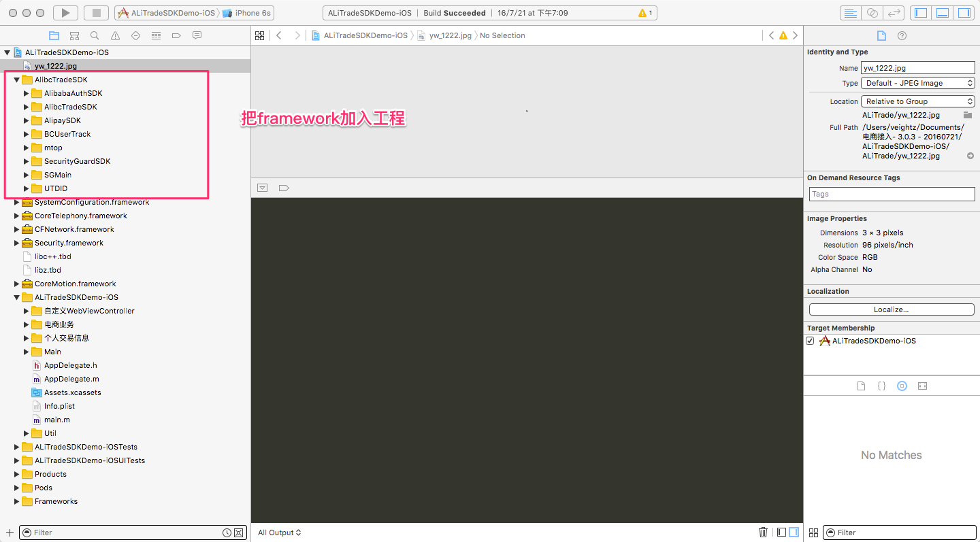Click the Stop button in the toolbar
This screenshot has width=980, height=542.
96,13
